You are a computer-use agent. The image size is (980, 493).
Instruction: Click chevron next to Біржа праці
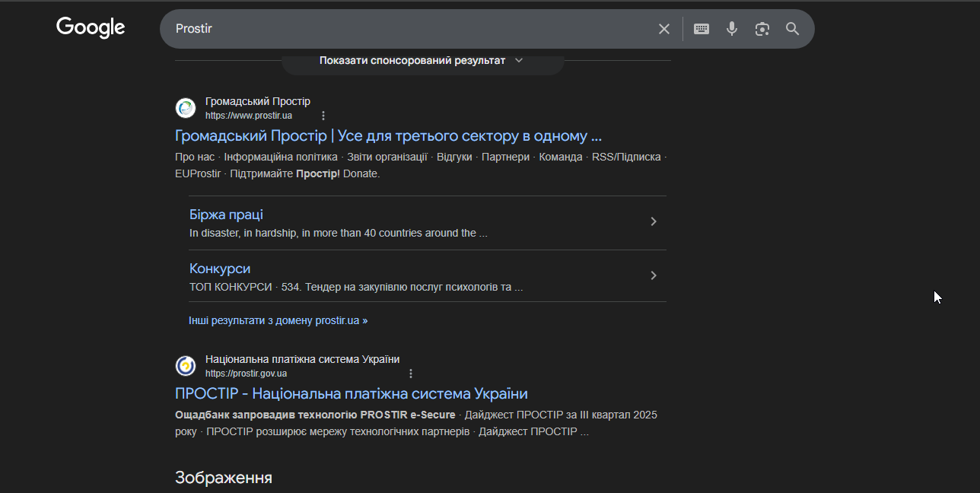pyautogui.click(x=653, y=221)
